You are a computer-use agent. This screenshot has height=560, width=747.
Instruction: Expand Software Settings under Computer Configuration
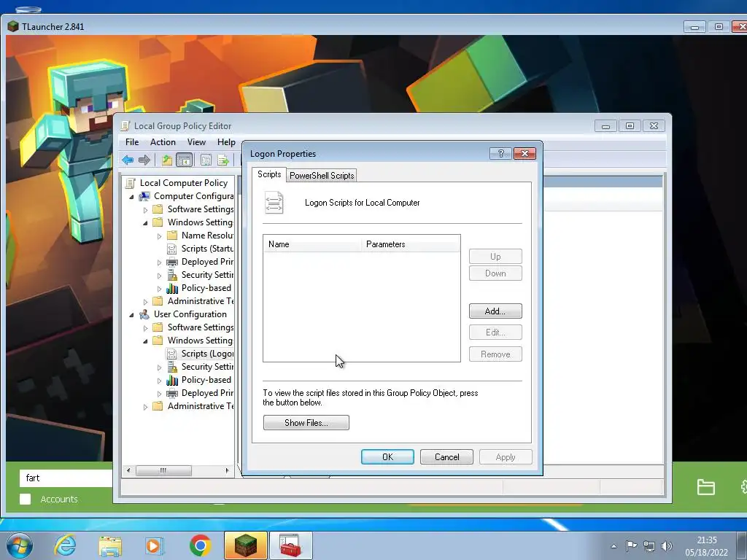click(145, 209)
